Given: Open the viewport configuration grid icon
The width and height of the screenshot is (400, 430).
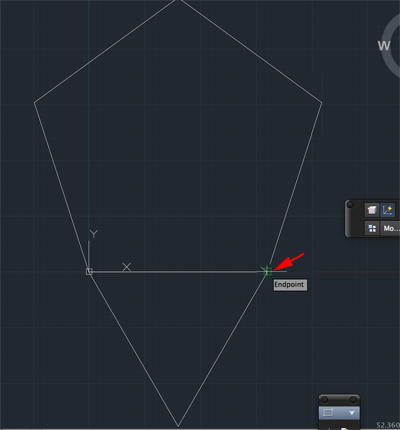Looking at the screenshot, I should tap(372, 228).
